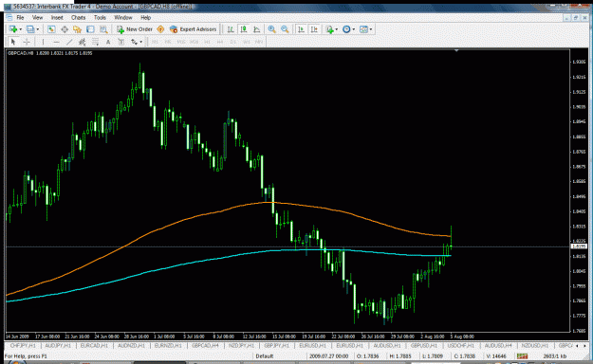Click the Periods clock icon
The height and width of the screenshot is (364, 593).
(x=346, y=29)
